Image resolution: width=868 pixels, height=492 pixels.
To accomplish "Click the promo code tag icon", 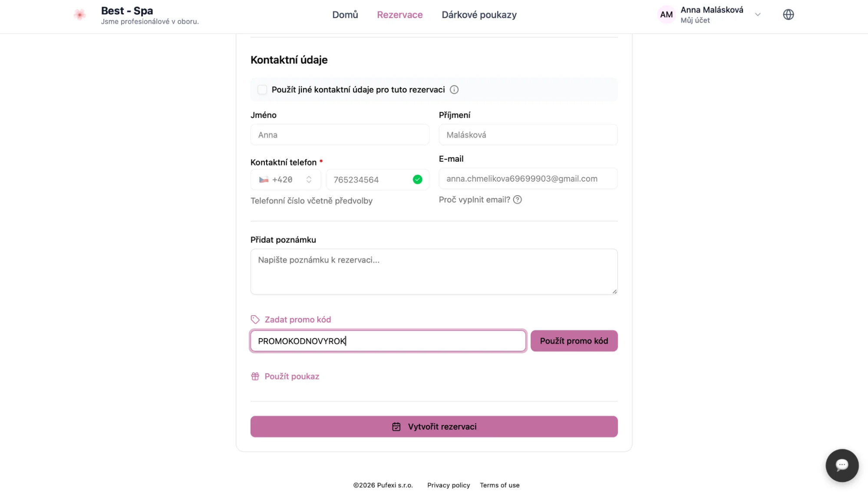I will pos(255,320).
